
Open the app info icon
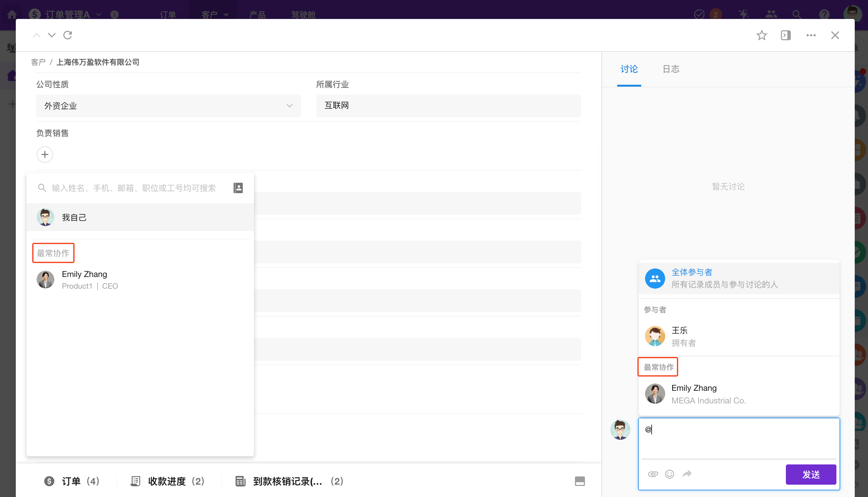click(115, 14)
